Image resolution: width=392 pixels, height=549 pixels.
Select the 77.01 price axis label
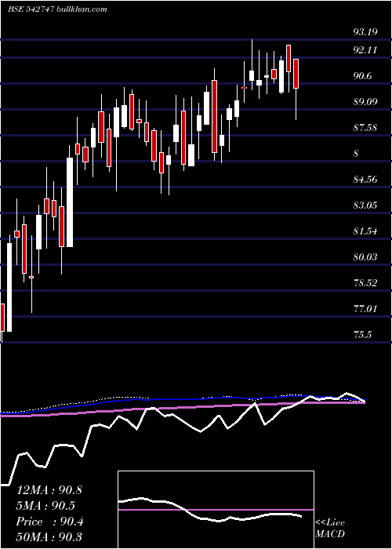(365, 309)
